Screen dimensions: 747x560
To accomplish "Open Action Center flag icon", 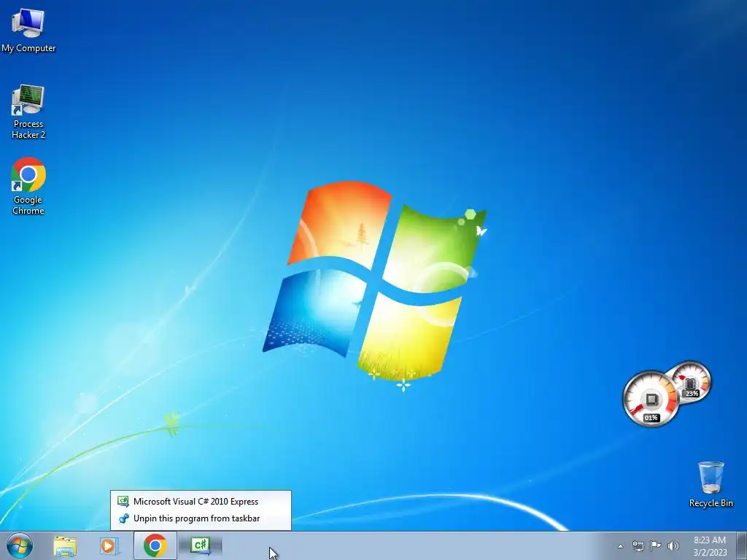I will pos(656,546).
